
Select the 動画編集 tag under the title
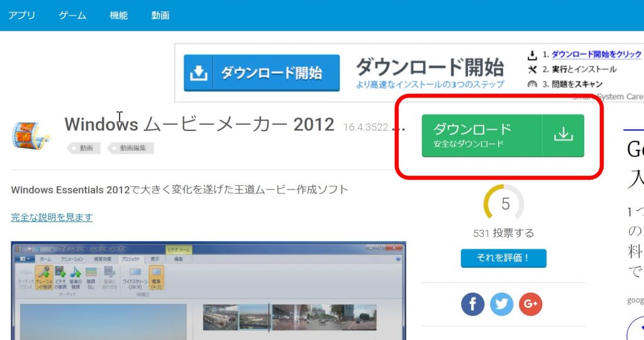[x=131, y=148]
